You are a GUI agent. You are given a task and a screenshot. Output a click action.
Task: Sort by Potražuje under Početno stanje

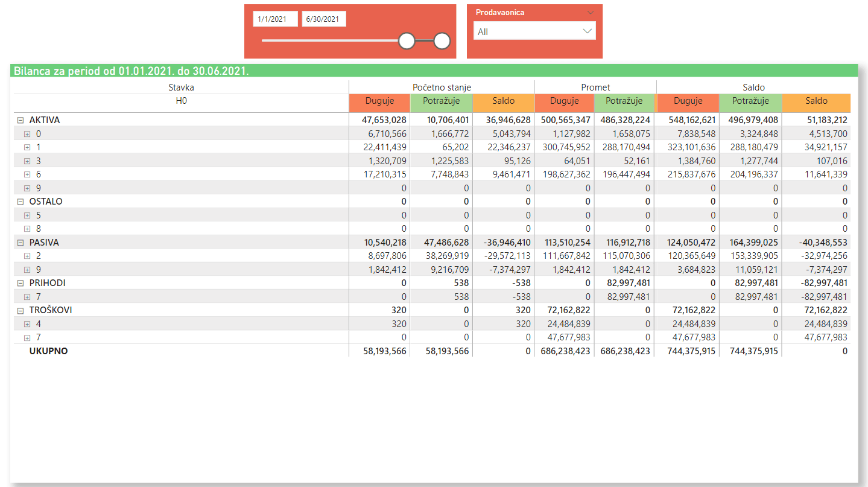pyautogui.click(x=442, y=101)
